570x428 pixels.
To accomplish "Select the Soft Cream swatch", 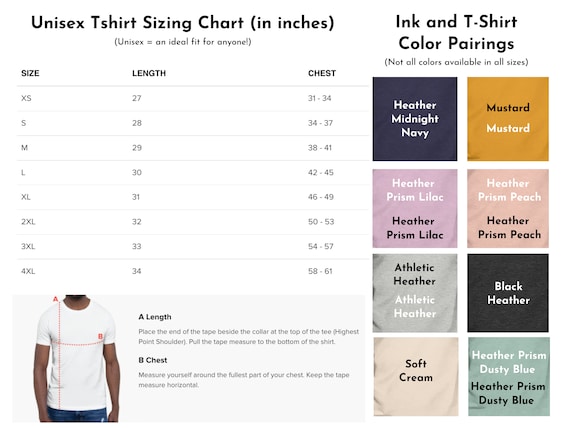I will click(x=416, y=377).
